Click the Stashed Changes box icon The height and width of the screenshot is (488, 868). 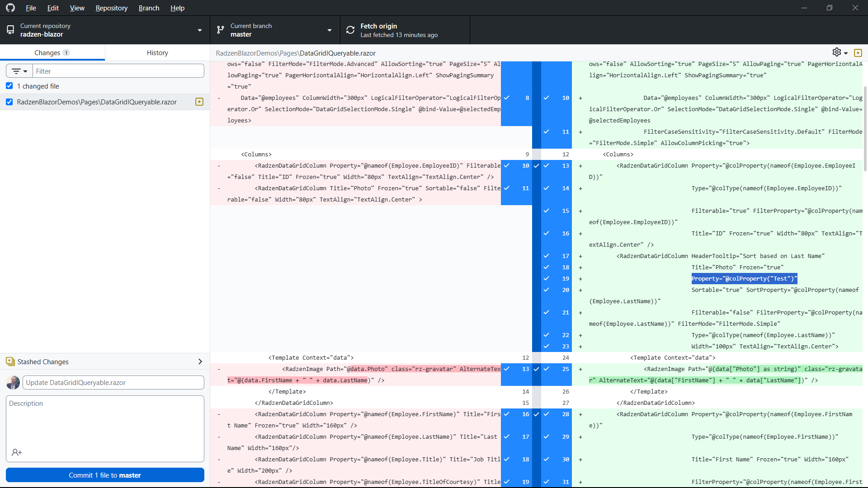point(9,361)
